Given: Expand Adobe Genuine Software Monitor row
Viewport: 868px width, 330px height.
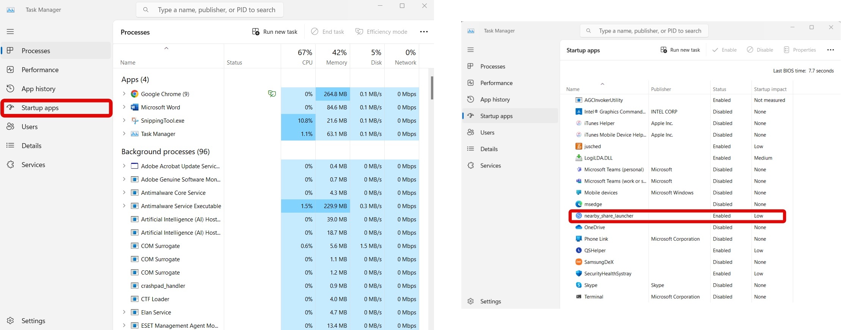Looking at the screenshot, I should [124, 179].
